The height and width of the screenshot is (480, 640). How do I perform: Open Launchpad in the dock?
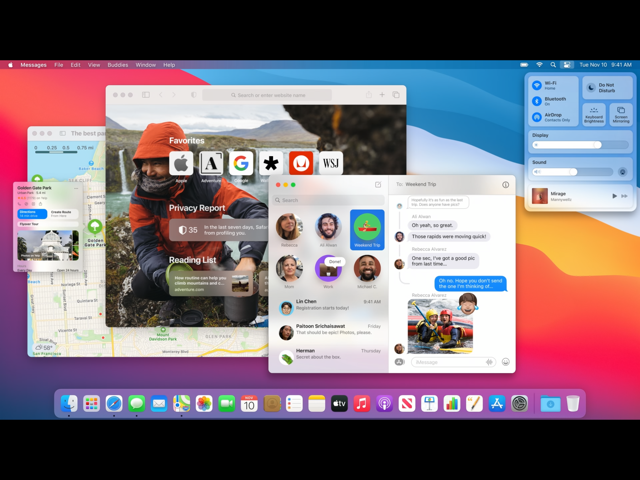91,404
